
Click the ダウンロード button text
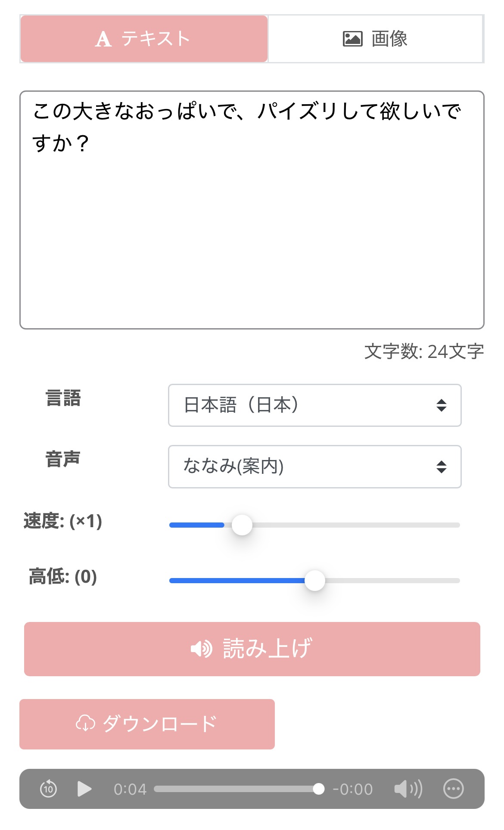click(x=160, y=724)
